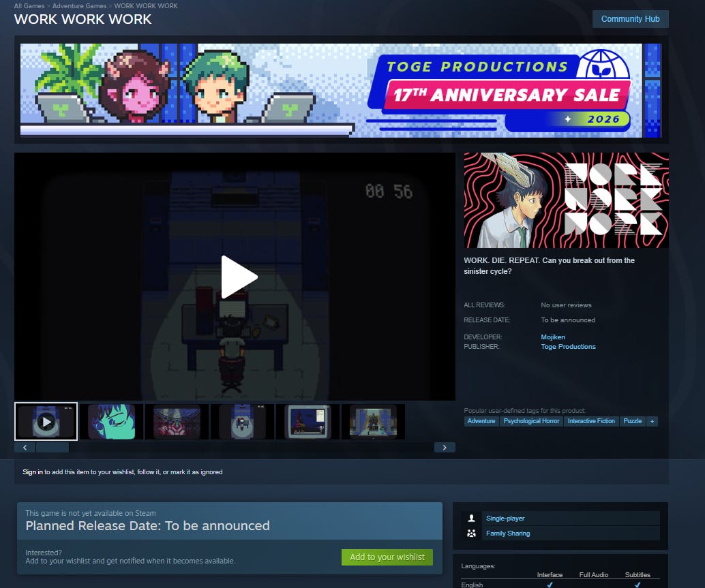Click the thumbnail strip scrollbar handle
The image size is (705, 588).
point(52,448)
